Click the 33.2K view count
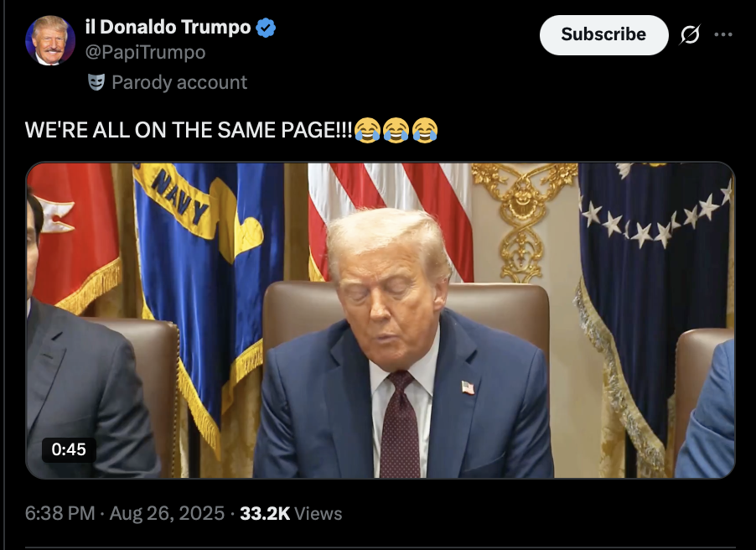The height and width of the screenshot is (550, 756). pyautogui.click(x=265, y=513)
